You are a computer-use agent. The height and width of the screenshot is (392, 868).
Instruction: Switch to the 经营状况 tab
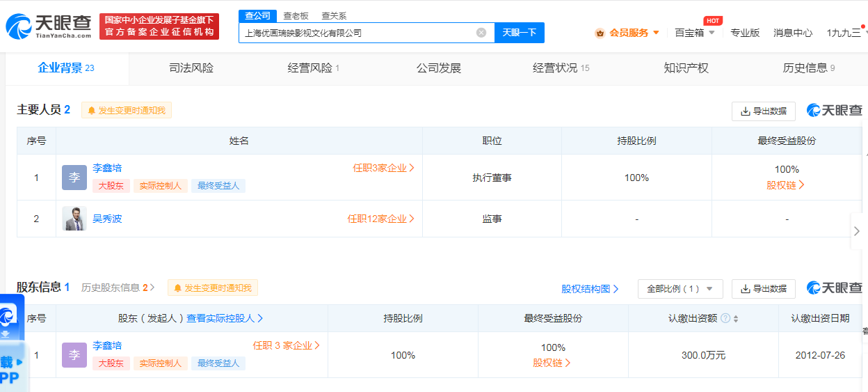561,68
